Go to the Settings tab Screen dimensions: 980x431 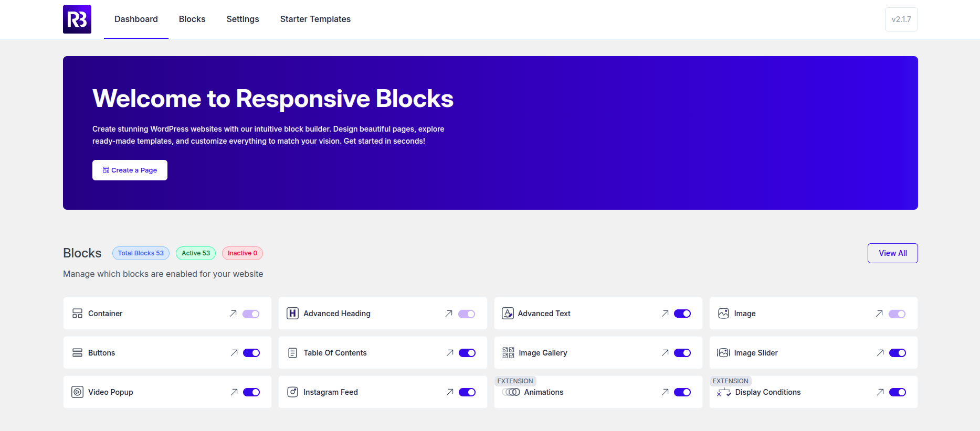[x=243, y=19]
